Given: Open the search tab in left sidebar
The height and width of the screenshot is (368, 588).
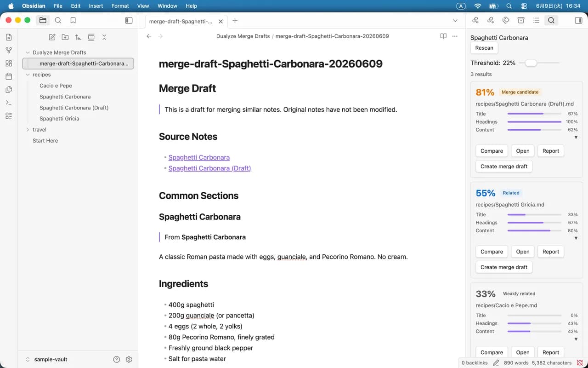Looking at the screenshot, I should pos(58,20).
